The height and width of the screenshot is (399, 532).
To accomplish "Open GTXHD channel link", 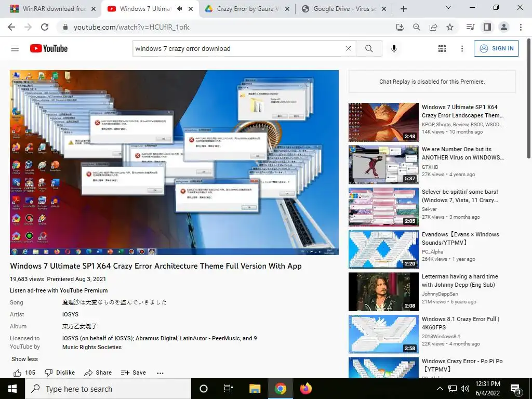I will coord(430,167).
